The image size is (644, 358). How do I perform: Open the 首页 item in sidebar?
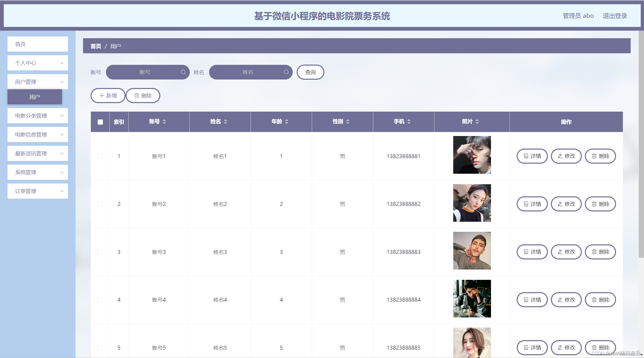(38, 44)
